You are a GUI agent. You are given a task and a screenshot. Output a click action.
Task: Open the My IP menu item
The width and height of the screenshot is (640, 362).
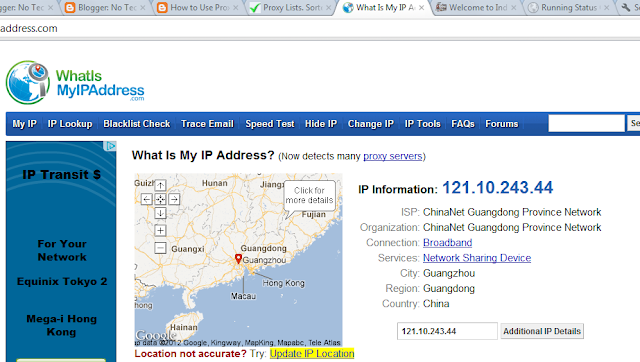click(x=24, y=124)
